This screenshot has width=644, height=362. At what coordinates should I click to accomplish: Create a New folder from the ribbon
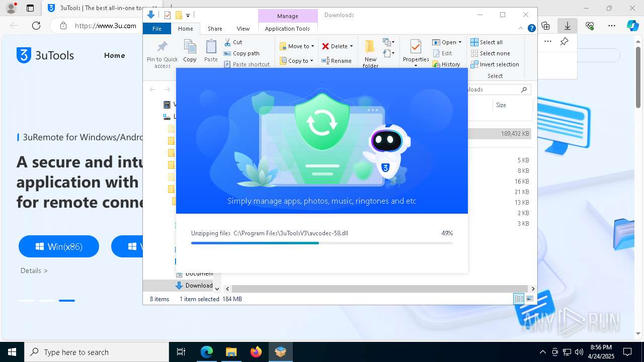[x=370, y=54]
